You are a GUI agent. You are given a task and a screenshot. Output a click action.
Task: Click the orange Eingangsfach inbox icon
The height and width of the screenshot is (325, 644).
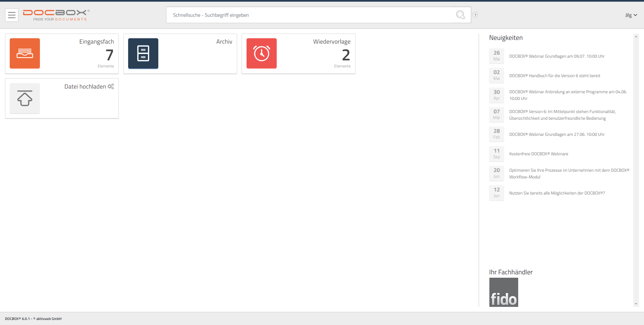pos(25,53)
